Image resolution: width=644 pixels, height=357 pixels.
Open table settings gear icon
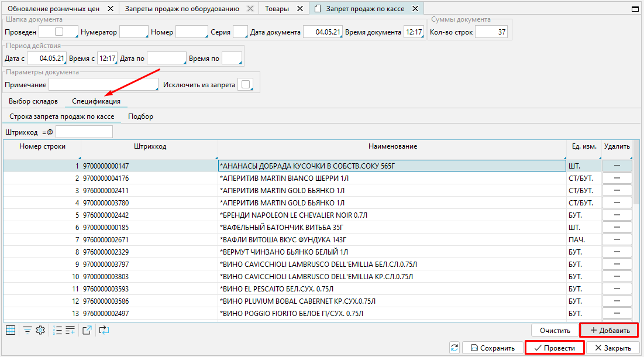(40, 330)
